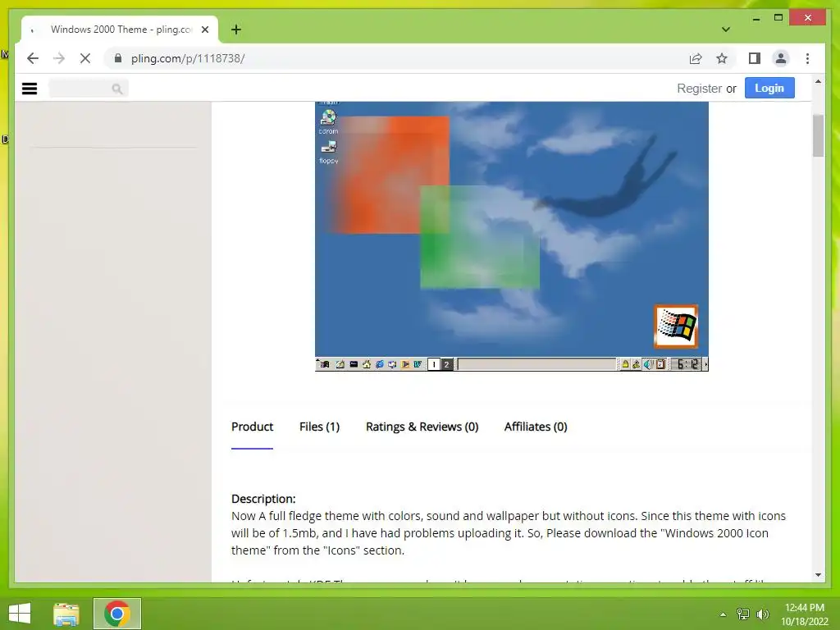840x630 pixels.
Task: Click the scroll down arrow
Action: click(x=818, y=575)
